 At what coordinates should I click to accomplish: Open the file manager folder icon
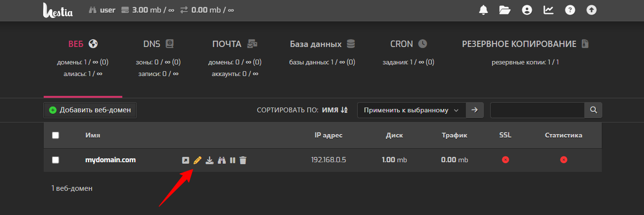pos(505,10)
